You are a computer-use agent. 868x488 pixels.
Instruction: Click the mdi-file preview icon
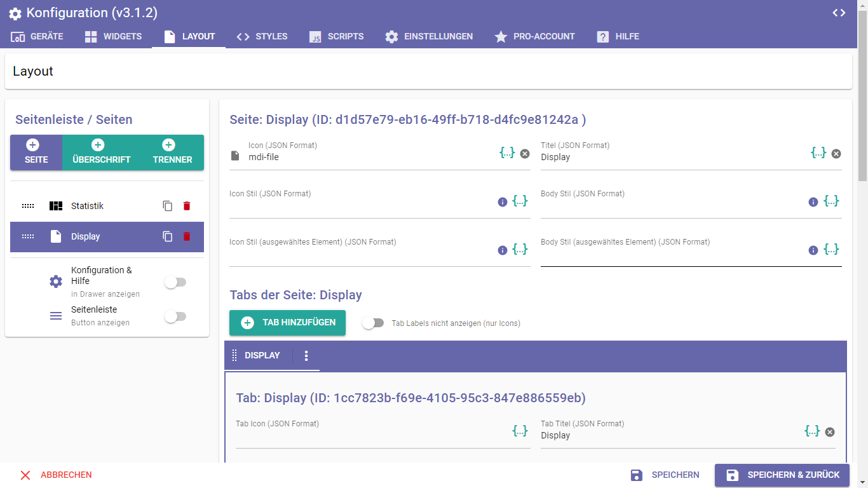(235, 156)
